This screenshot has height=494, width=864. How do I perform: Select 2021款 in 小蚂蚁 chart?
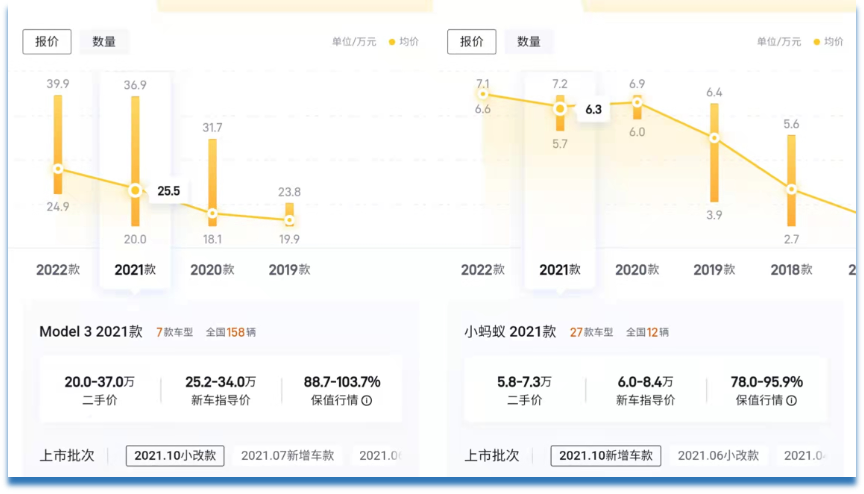pos(560,270)
